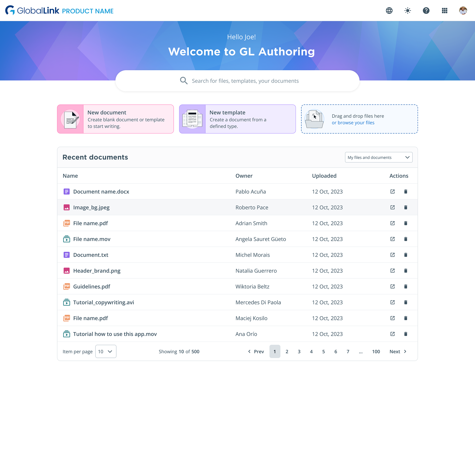Select Document name.docx file name
Image resolution: width=475 pixels, height=476 pixels.
(101, 191)
